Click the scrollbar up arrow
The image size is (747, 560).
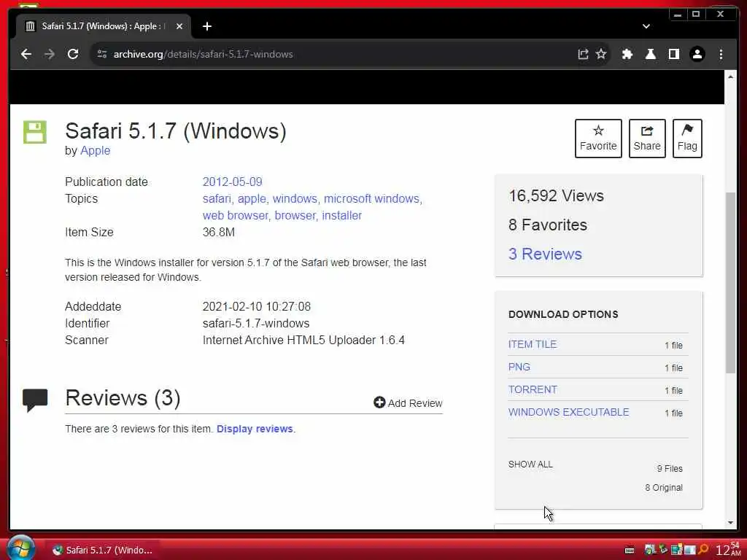coord(730,77)
